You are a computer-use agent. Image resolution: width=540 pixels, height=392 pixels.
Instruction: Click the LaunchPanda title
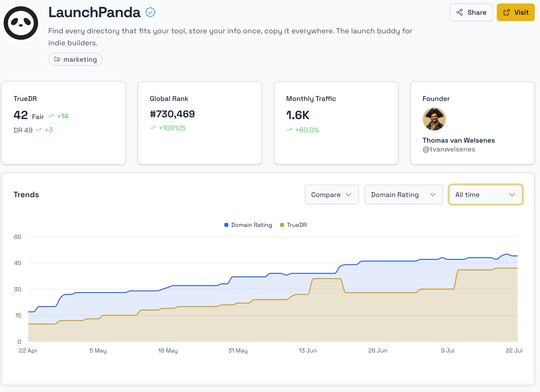(x=94, y=12)
